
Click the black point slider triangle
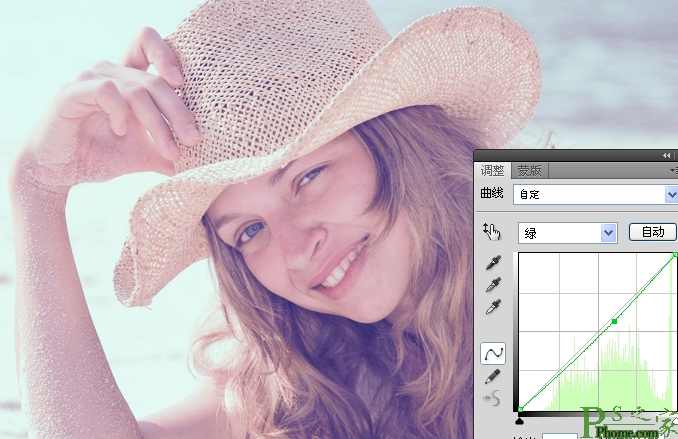tap(520, 420)
